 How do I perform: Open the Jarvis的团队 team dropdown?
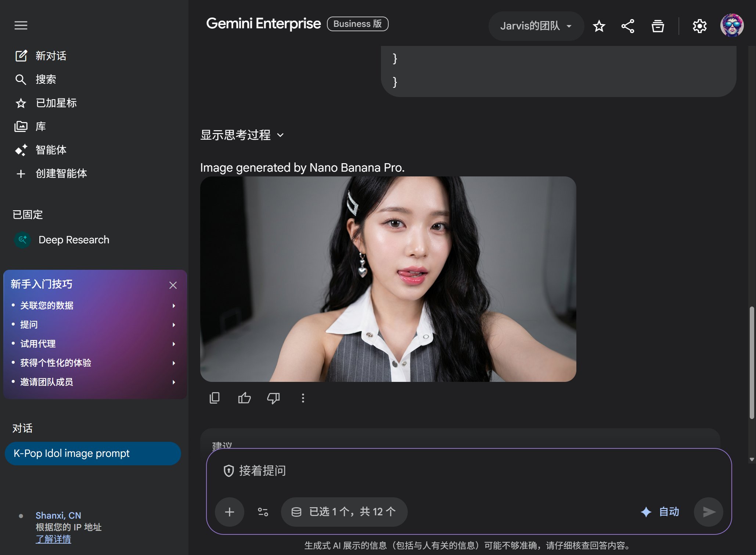[x=536, y=26]
